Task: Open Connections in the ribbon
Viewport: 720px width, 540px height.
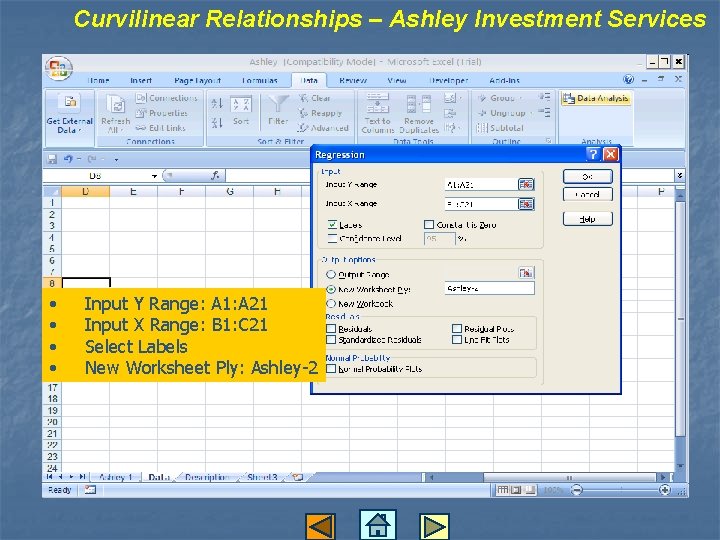Action: [x=167, y=98]
